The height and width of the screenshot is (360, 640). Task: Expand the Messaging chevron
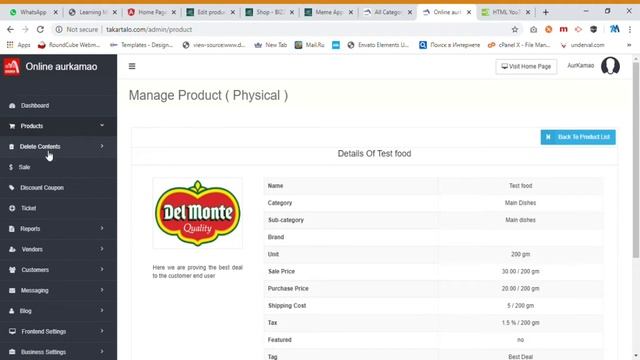tap(102, 290)
